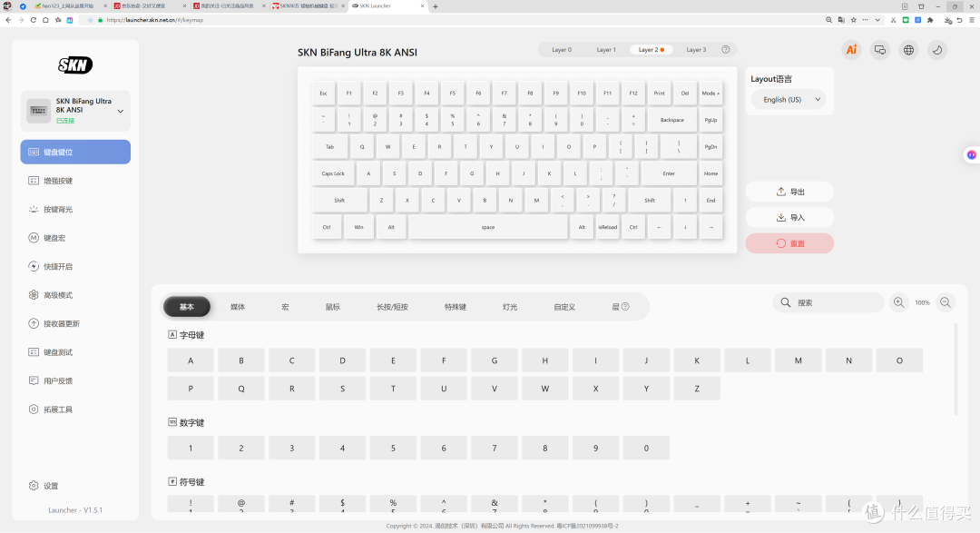Viewport: 980px width, 533px height.
Task: Open the 键盘宏 macro section
Action: 75,238
